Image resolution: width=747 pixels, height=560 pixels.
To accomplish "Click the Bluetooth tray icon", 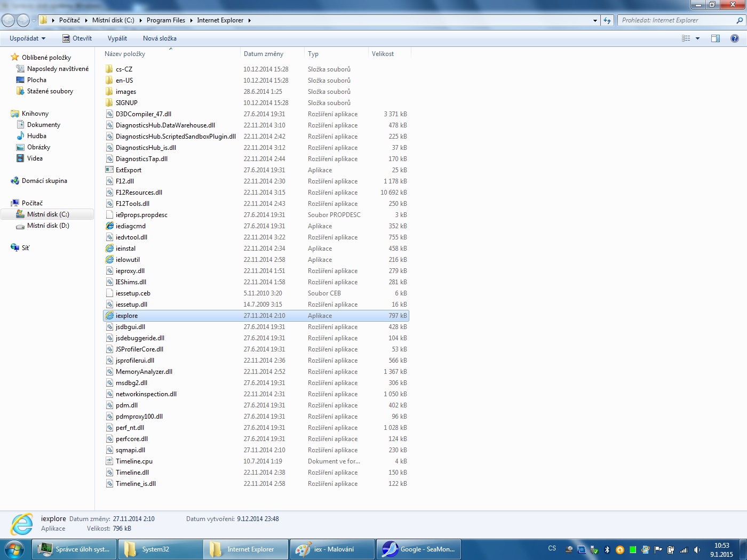I will click(607, 550).
